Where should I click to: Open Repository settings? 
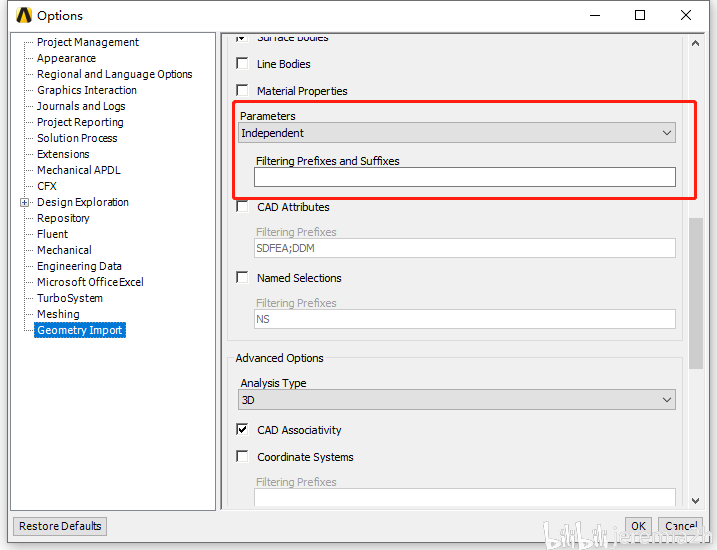[63, 218]
